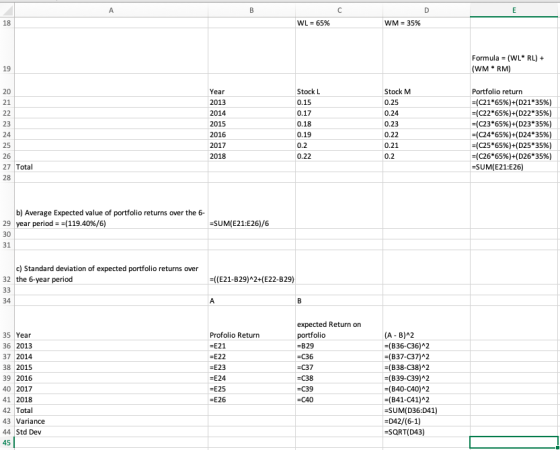Select Stock M value 0.21
This screenshot has height=450, width=560.
pyautogui.click(x=426, y=145)
